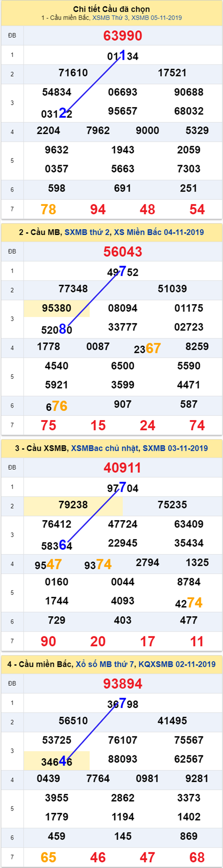Select the first prize number 01134
The image size is (223, 868).
[x=123, y=56]
